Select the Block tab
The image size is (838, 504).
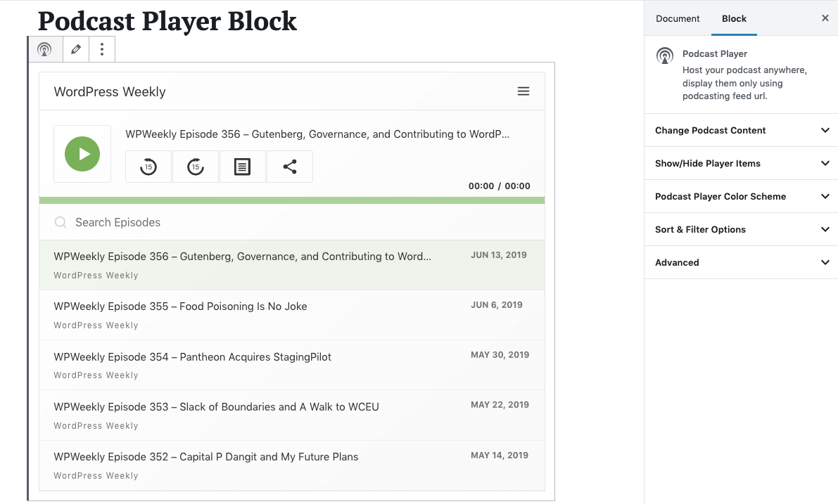(734, 19)
